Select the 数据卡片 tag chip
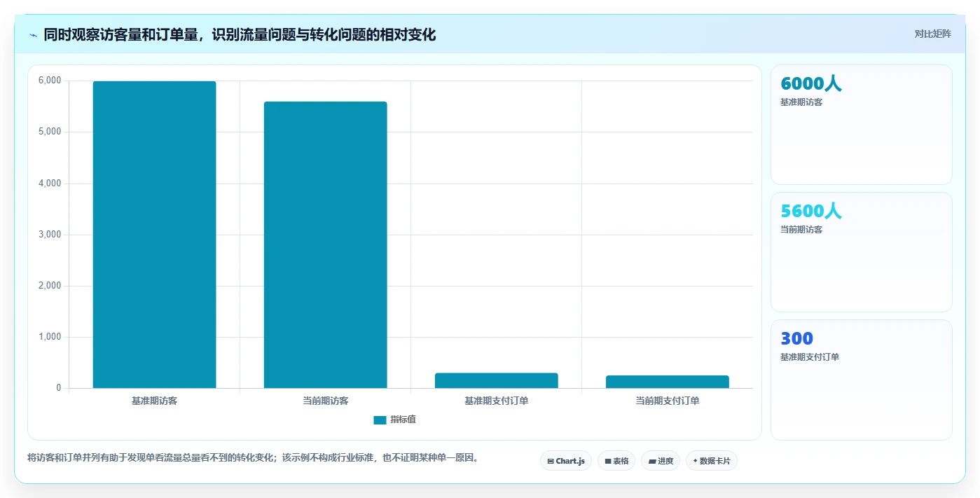This screenshot has width=980, height=498. point(712,461)
